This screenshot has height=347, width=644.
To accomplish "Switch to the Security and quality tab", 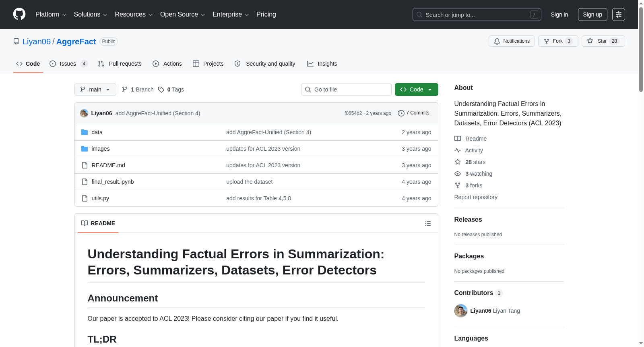I will [x=265, y=64].
